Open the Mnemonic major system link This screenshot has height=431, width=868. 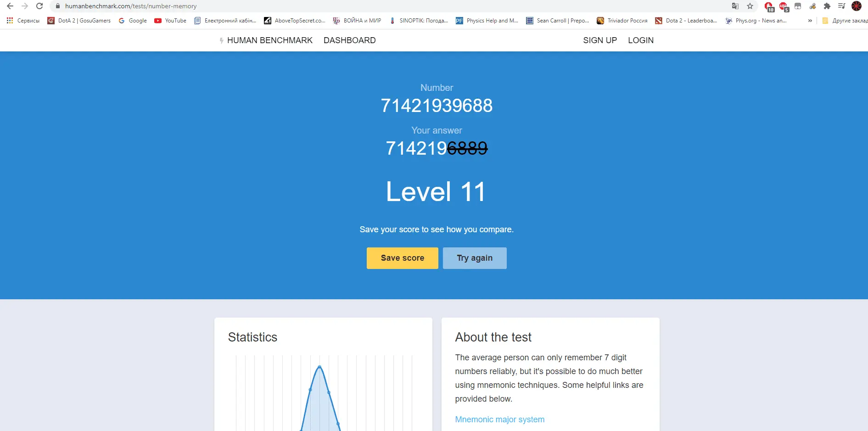pos(500,420)
